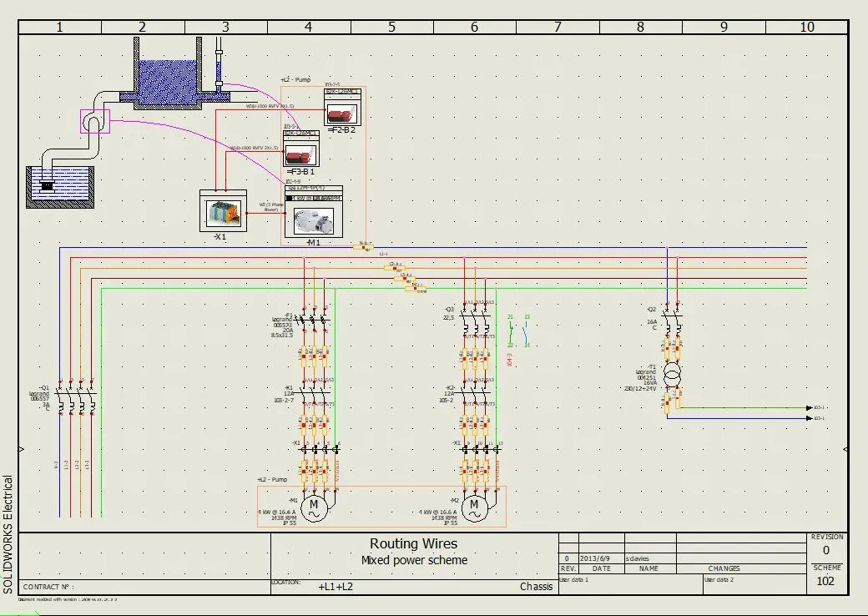The image size is (868, 616).
Task: Click the REVISION 0 field in title block
Action: 825,549
